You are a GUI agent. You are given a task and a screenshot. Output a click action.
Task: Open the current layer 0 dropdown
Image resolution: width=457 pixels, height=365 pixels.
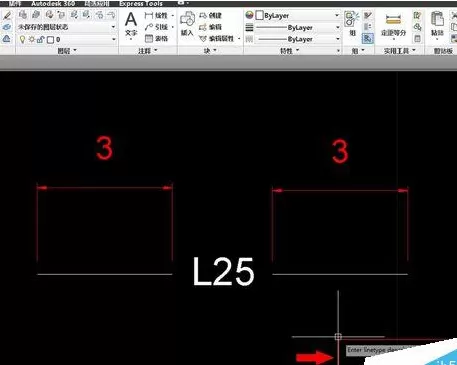(x=67, y=39)
